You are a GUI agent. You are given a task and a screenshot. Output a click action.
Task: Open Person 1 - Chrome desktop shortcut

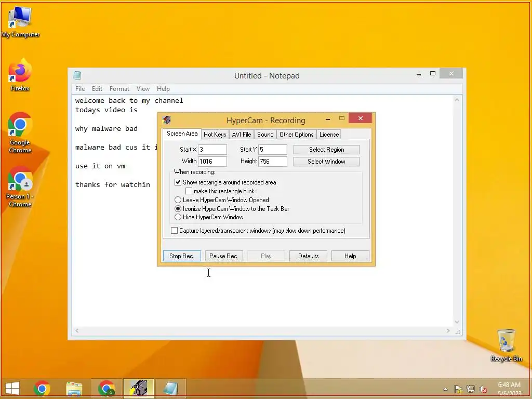tap(20, 187)
